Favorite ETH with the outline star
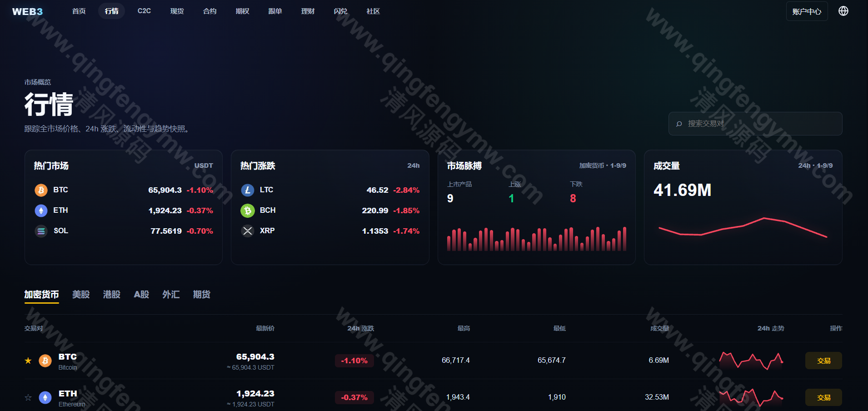Image resolution: width=868 pixels, height=411 pixels. coord(28,397)
